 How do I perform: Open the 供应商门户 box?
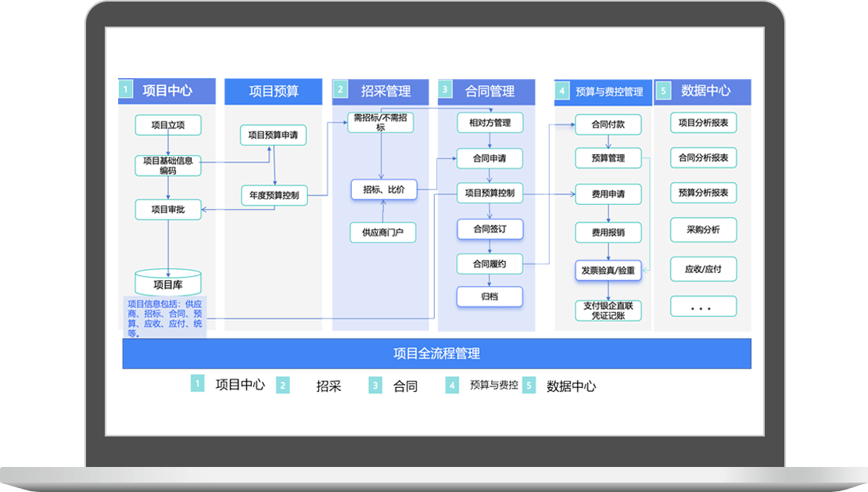(382, 232)
